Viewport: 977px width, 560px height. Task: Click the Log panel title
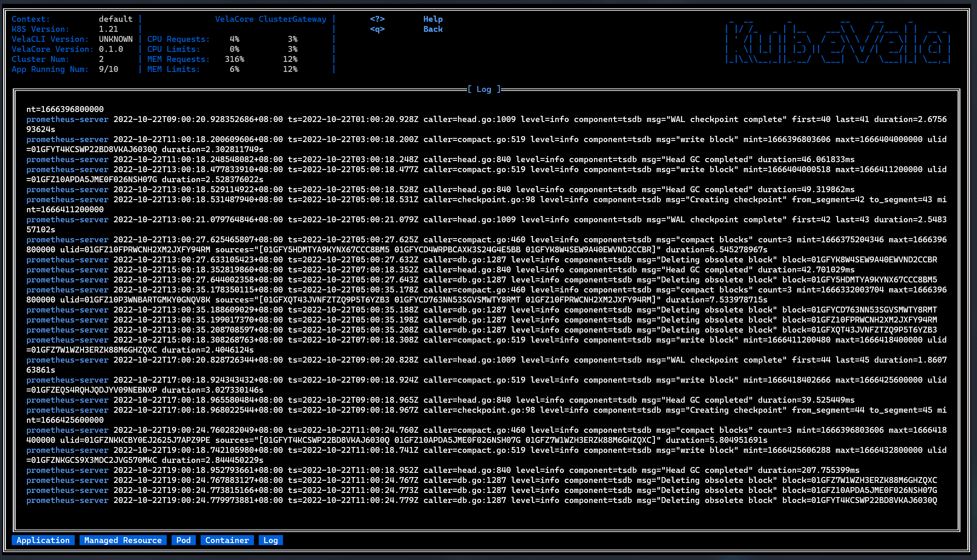(x=484, y=89)
